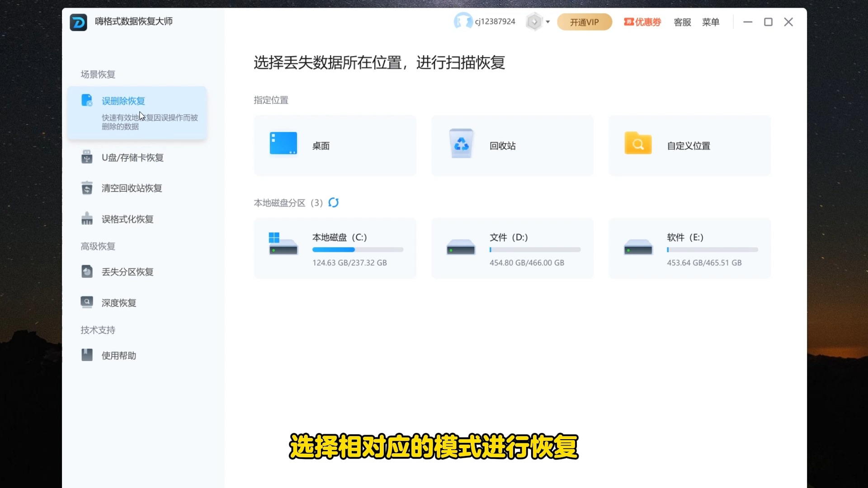The width and height of the screenshot is (868, 488).
Task: Click the 开通VIP button
Action: coord(584,22)
